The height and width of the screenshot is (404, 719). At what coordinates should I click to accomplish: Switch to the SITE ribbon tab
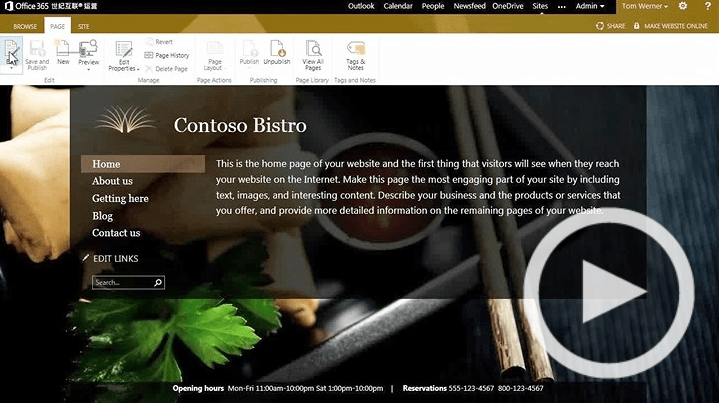pos(83,26)
